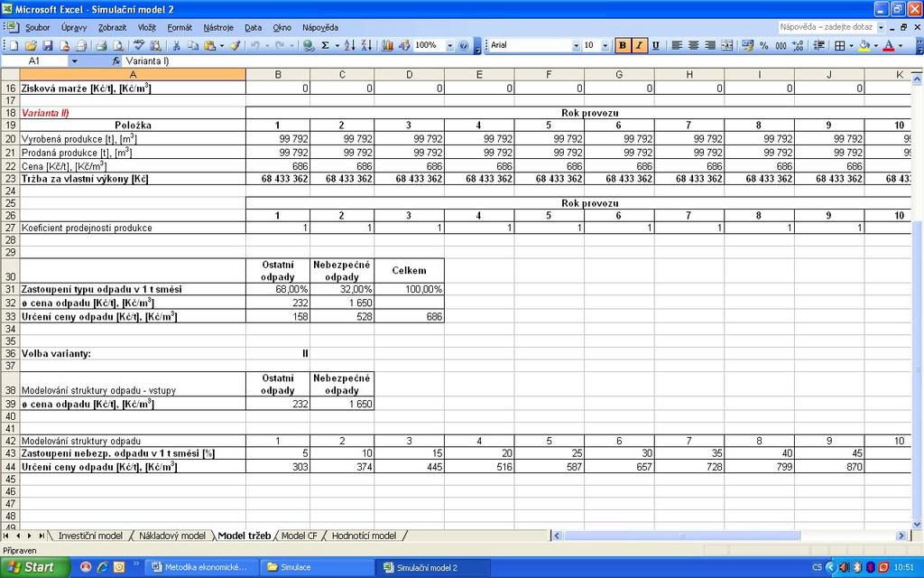Switch to the Hodnotící model sheet

pos(364,536)
